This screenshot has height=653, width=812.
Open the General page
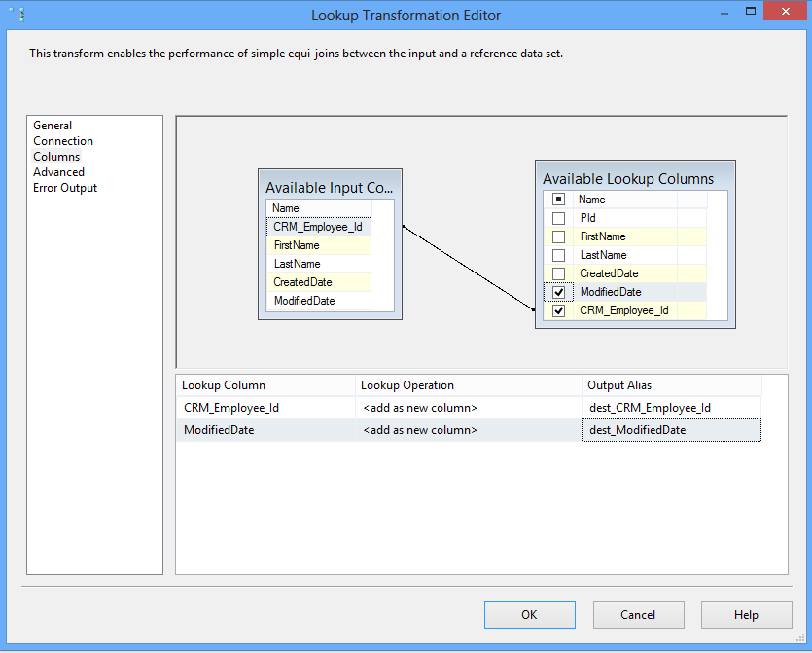(53, 126)
